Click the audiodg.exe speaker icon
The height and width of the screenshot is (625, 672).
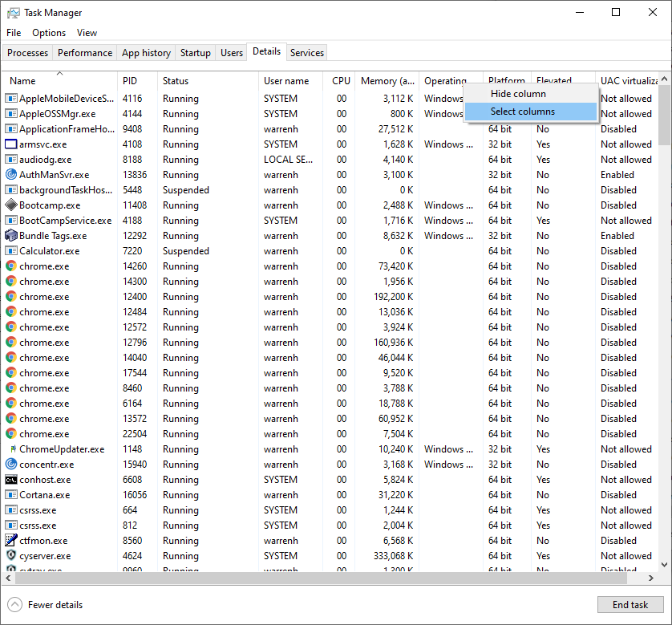[x=11, y=159]
